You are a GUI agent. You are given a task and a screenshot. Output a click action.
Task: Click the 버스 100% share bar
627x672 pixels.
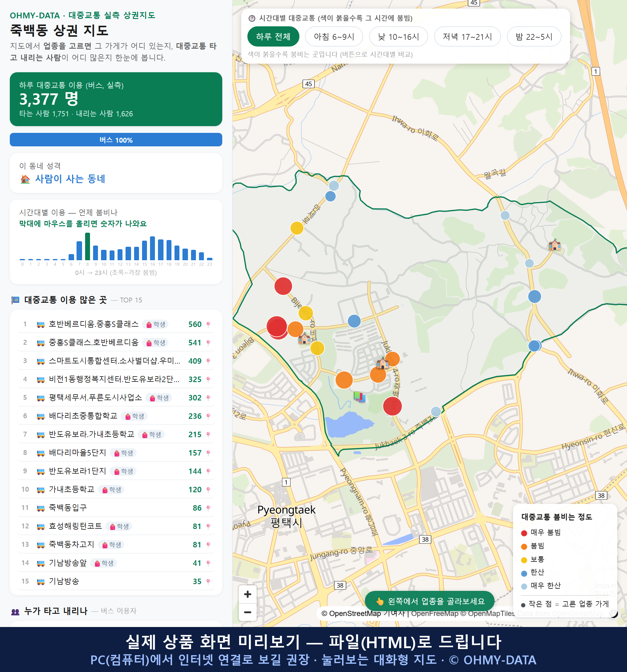116,140
